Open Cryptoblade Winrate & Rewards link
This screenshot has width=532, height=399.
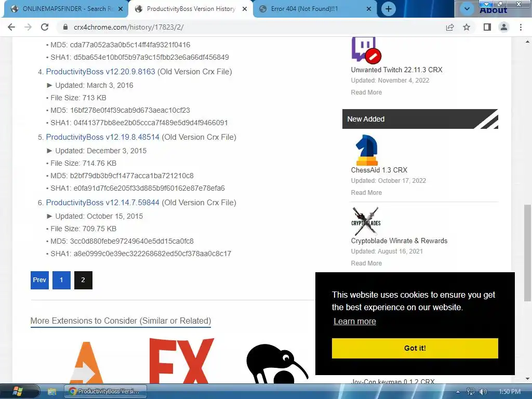[399, 241]
